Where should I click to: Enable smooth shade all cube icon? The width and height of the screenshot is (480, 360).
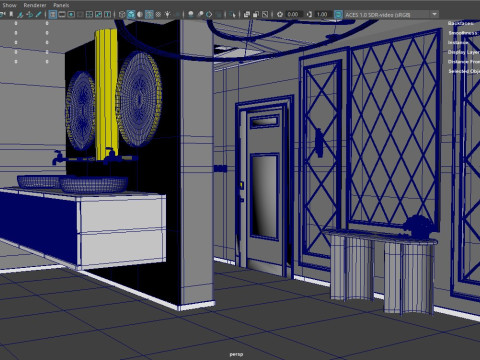(131, 14)
